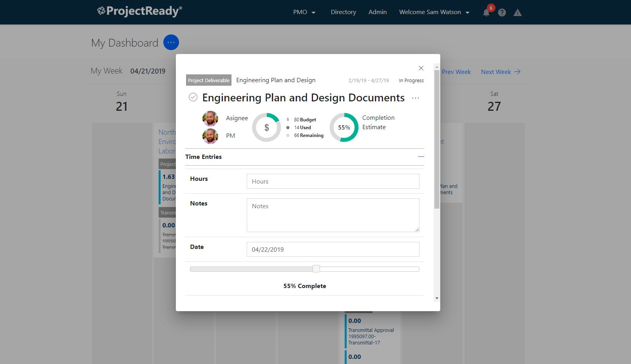Go to Prev Week
The width and height of the screenshot is (631, 364).
click(456, 72)
